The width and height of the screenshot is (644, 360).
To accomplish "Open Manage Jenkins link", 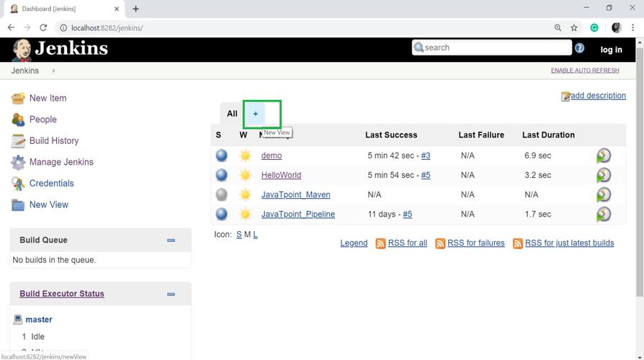I will tap(61, 162).
